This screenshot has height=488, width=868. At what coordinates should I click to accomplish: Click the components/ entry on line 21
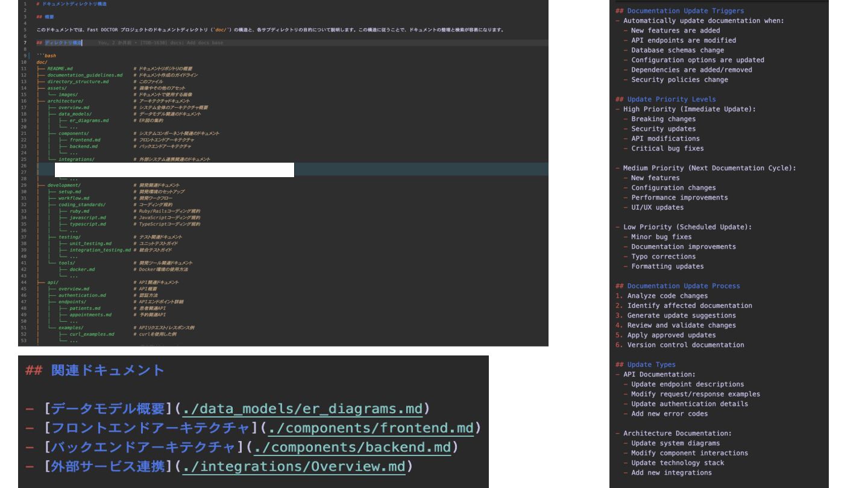coord(74,134)
